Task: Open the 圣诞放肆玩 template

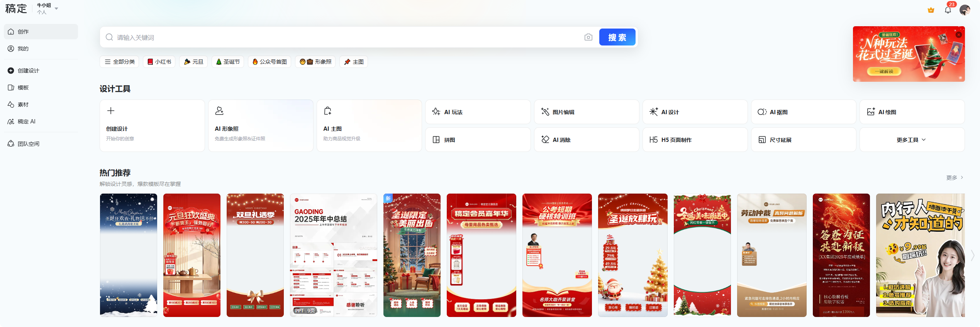Action: click(633, 255)
